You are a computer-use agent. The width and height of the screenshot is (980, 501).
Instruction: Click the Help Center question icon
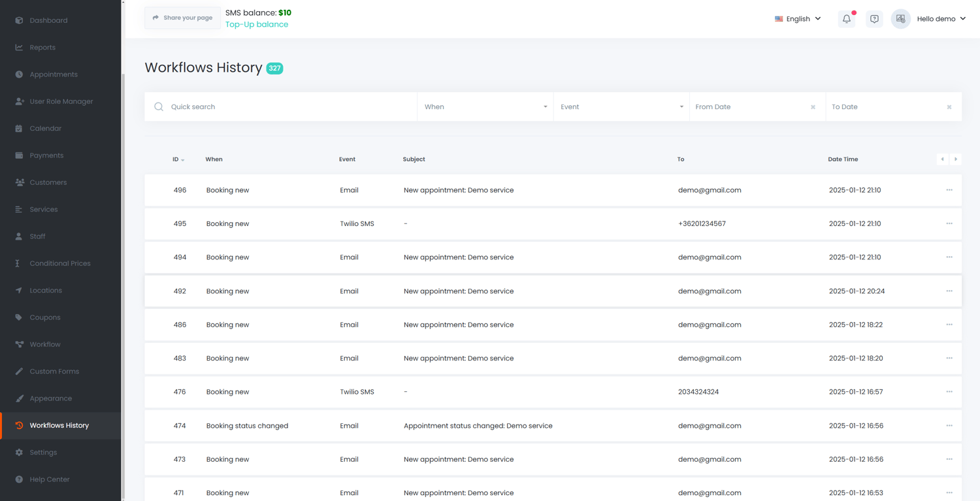[x=19, y=479]
